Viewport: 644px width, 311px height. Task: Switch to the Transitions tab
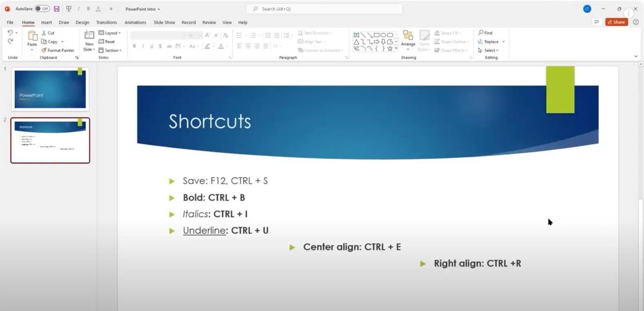(x=106, y=22)
